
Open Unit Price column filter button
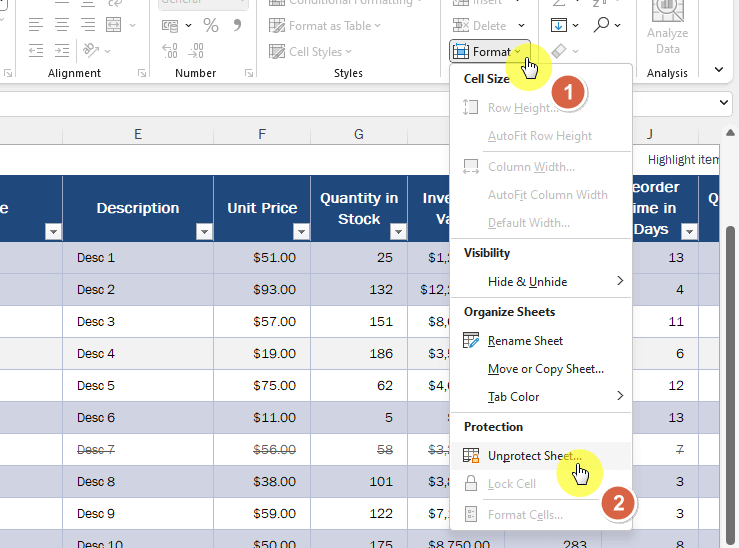(301, 232)
